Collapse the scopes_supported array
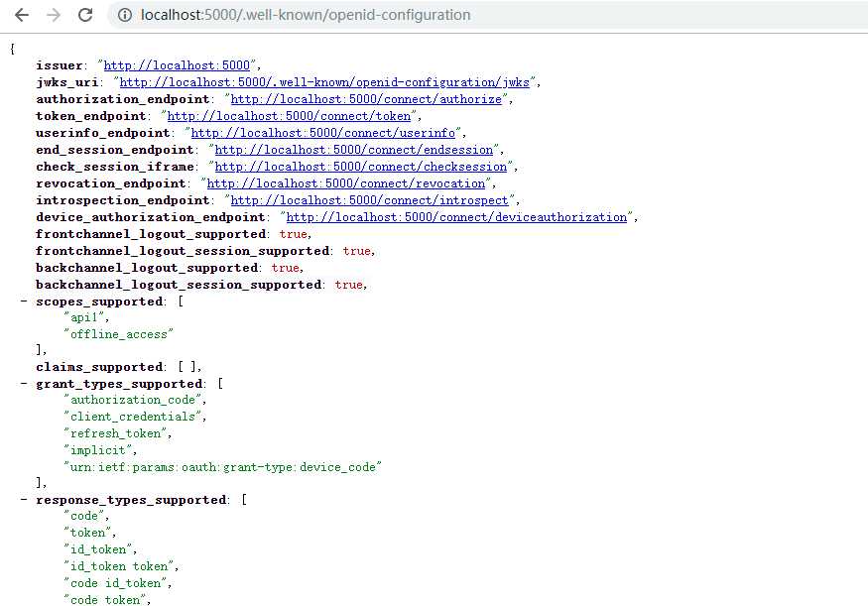The width and height of the screenshot is (868, 606). (24, 302)
